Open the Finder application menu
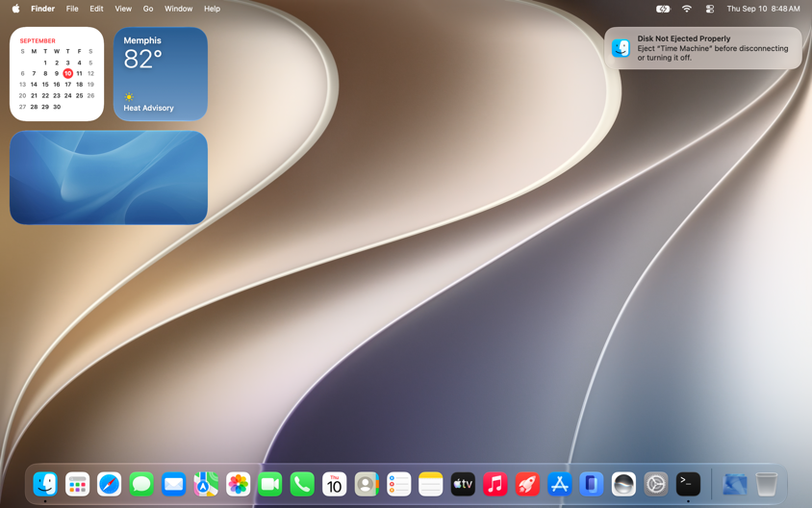This screenshot has height=508, width=812. (x=42, y=9)
